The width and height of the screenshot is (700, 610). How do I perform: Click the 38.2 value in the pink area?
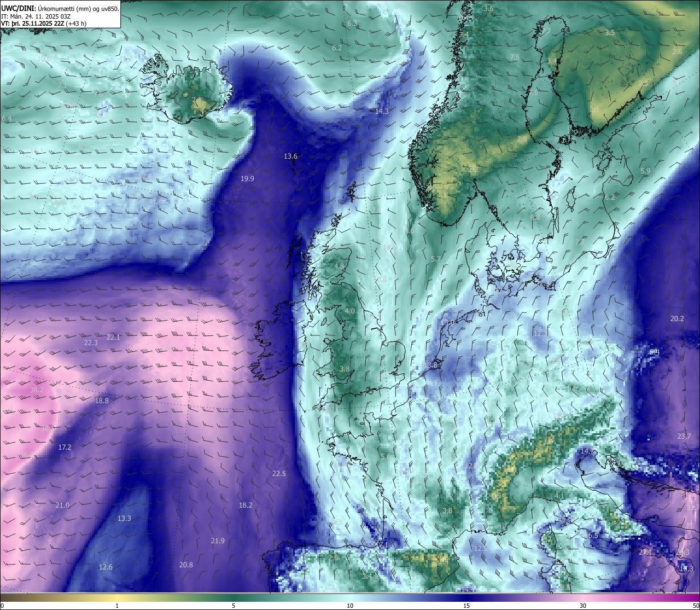[x=37, y=390]
